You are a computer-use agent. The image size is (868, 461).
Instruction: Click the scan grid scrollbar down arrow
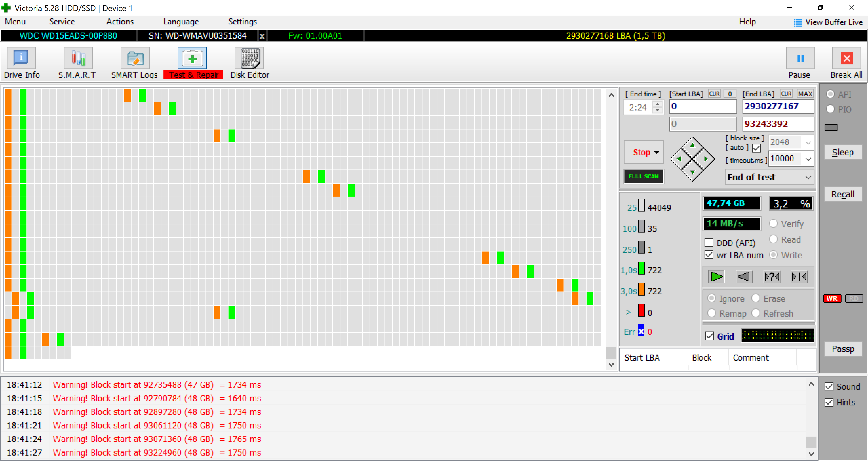click(611, 364)
